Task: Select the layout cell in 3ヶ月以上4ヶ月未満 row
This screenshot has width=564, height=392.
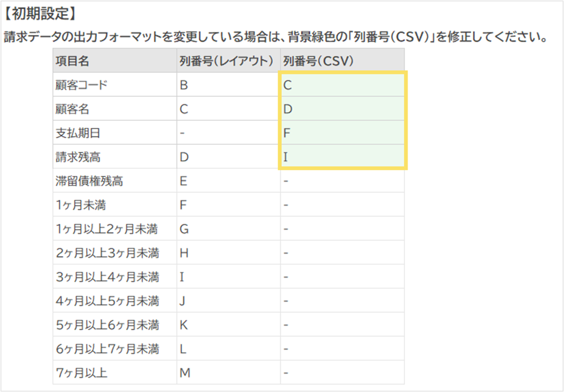Action: pyautogui.click(x=228, y=277)
